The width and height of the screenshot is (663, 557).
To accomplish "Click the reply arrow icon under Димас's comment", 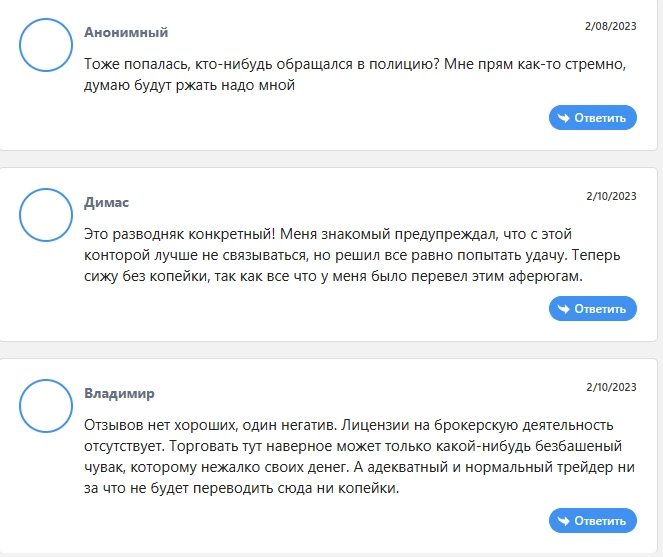I will click(x=563, y=309).
